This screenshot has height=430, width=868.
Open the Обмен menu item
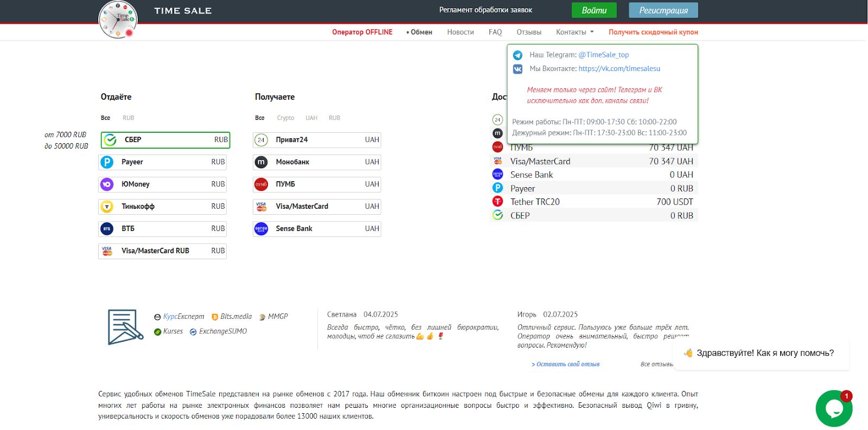pyautogui.click(x=419, y=33)
